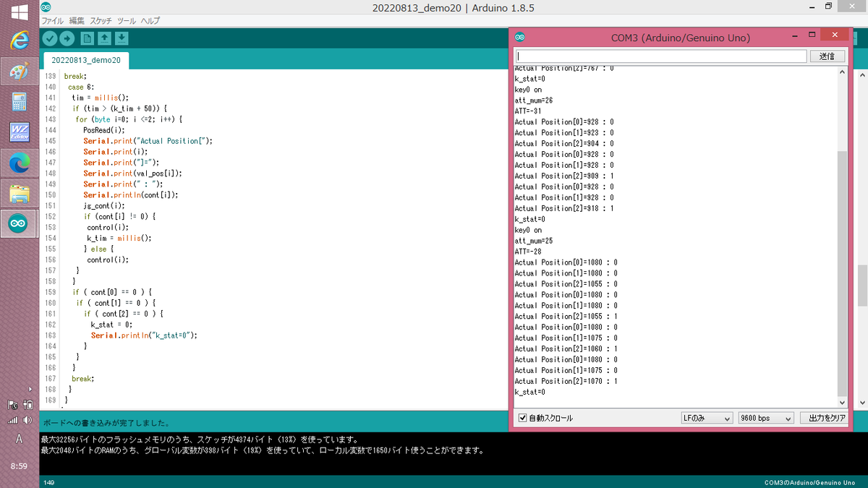Open the ツール menu
The width and height of the screenshot is (868, 488).
(127, 21)
